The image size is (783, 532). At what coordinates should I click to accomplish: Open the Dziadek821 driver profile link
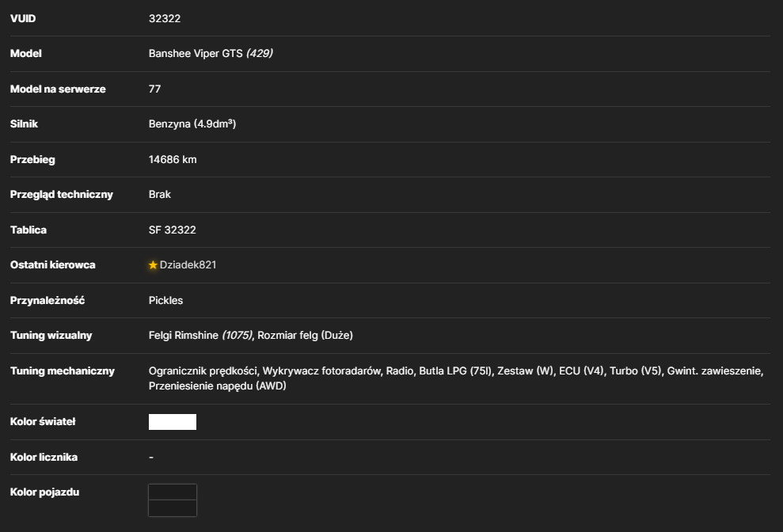pos(188,265)
